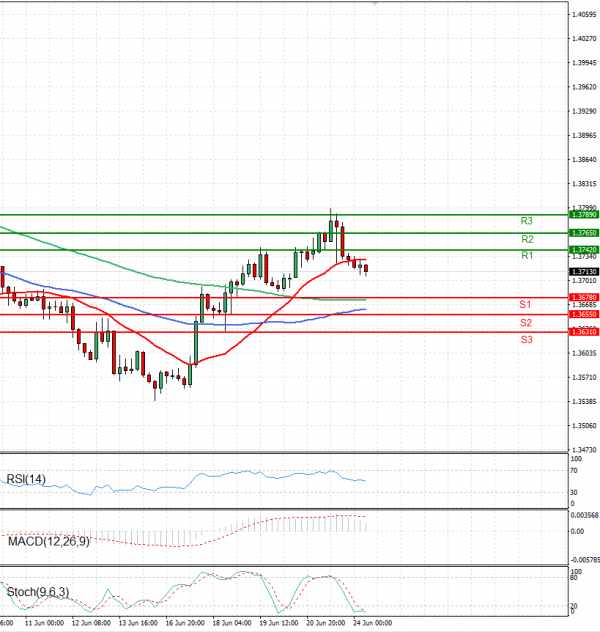Click the last red candlestick on chart
600x632 pixels.
coord(366,269)
